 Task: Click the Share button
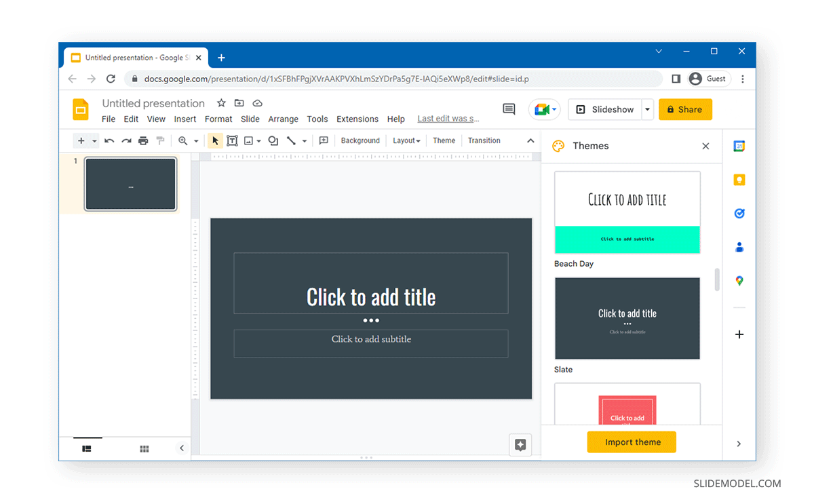tap(685, 109)
